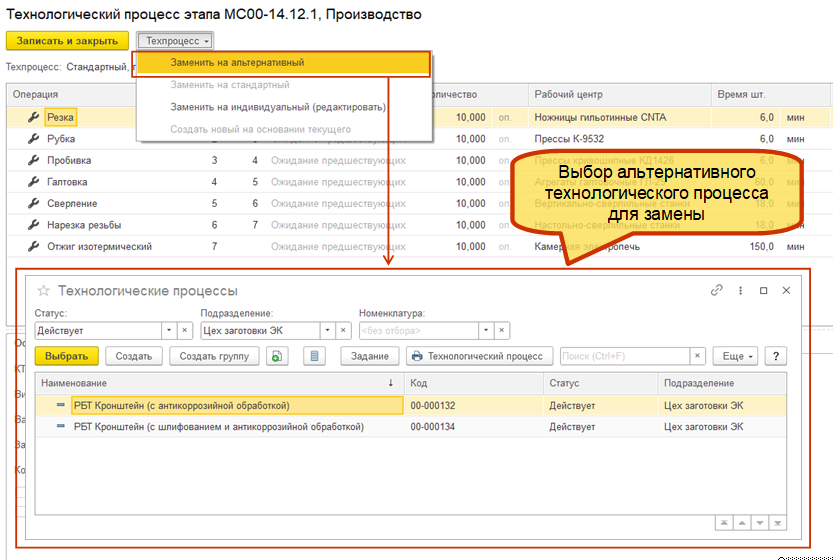833x560 pixels.
Task: Move down one row arrow in list
Action: (x=760, y=523)
